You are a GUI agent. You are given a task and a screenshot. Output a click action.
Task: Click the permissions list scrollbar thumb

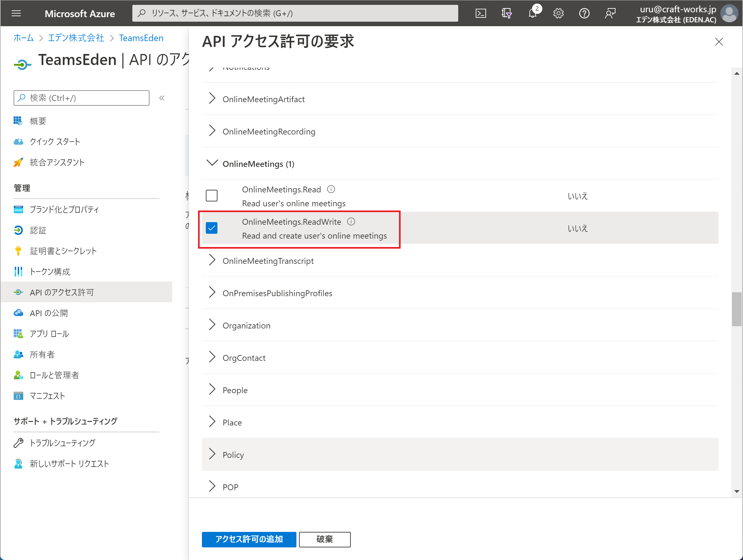pos(737,309)
